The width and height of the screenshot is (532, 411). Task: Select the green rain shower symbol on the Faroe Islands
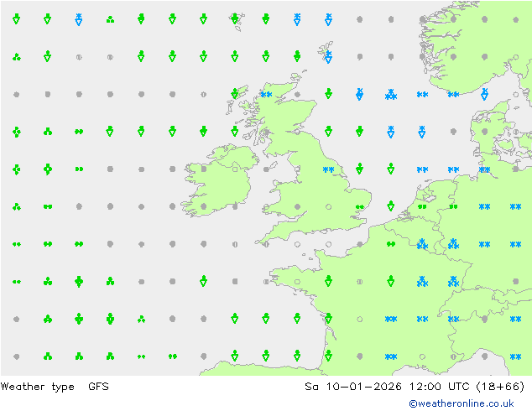click(x=235, y=18)
